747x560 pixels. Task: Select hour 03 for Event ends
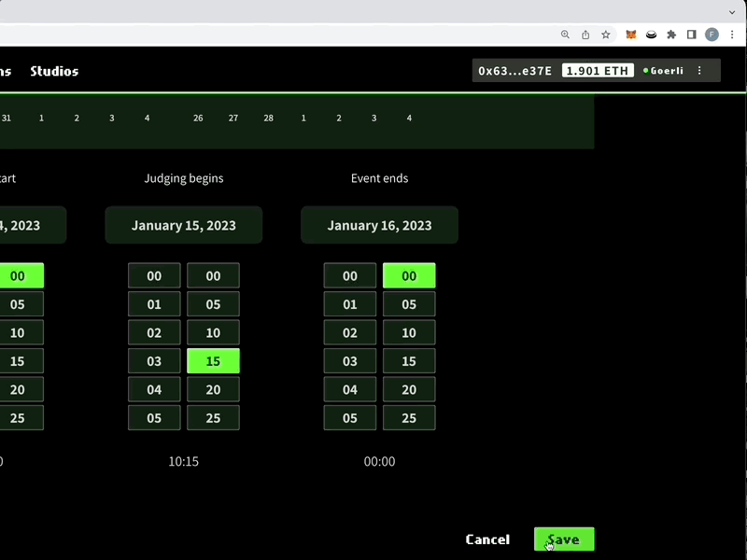pos(349,361)
